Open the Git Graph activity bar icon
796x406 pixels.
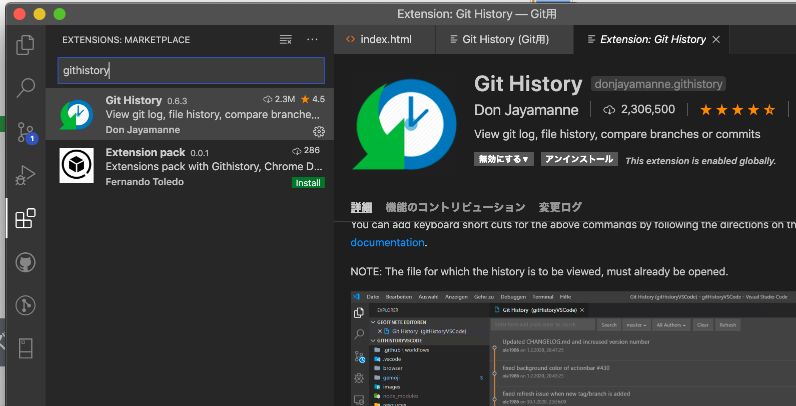(x=25, y=305)
